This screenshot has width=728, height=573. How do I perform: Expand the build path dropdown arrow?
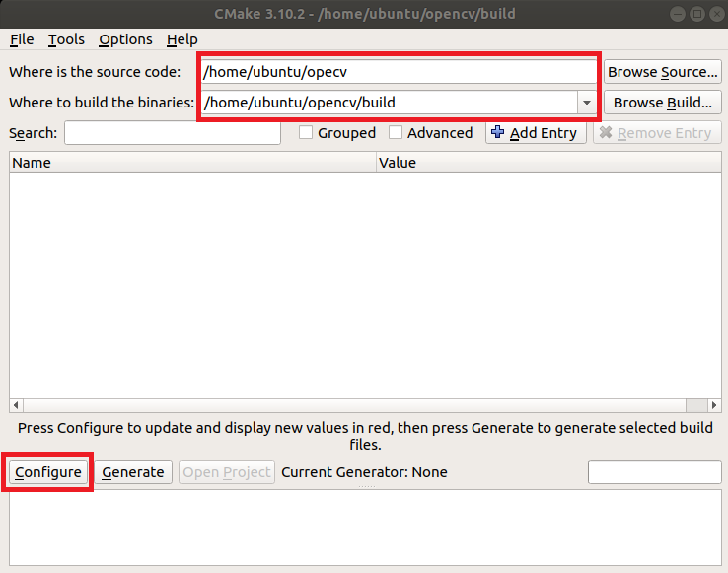(x=587, y=103)
